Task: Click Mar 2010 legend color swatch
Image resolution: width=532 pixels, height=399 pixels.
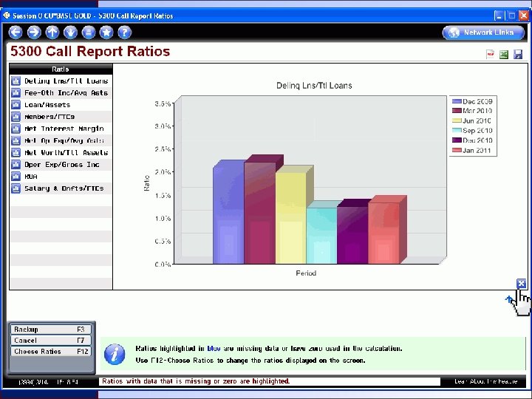Action: pos(457,111)
